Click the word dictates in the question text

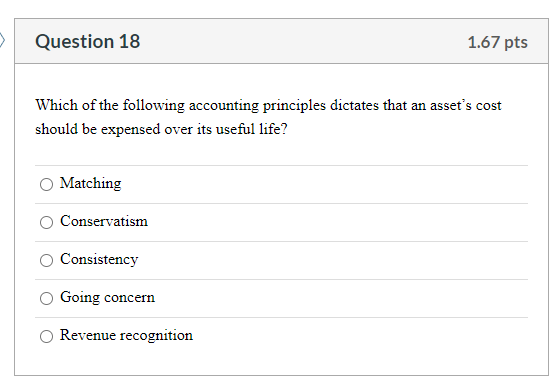pos(354,105)
